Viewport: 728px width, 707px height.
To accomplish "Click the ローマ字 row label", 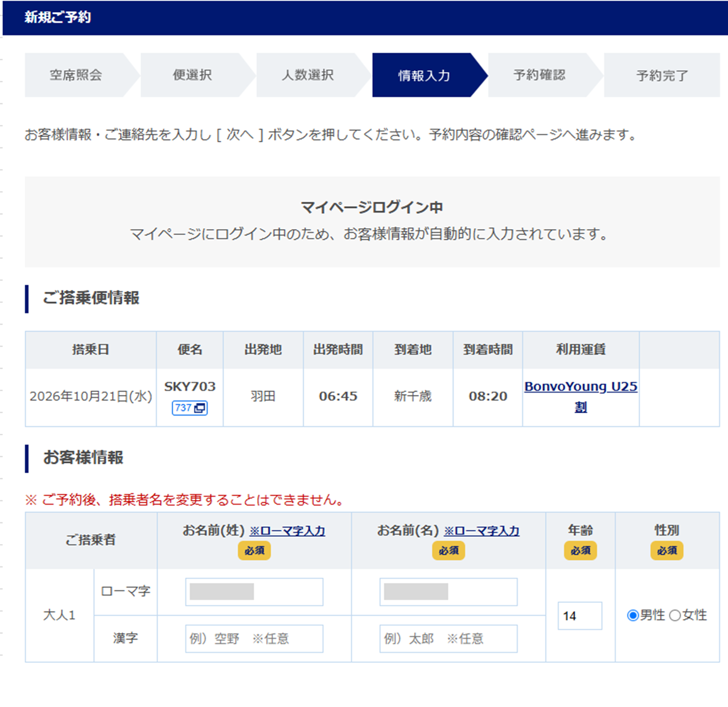I will 125,592.
